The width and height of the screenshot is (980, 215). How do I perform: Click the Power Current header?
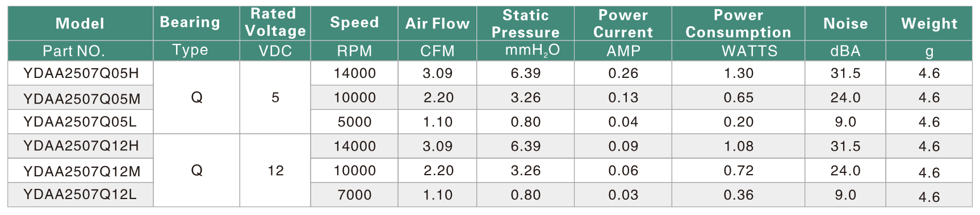pyautogui.click(x=623, y=24)
